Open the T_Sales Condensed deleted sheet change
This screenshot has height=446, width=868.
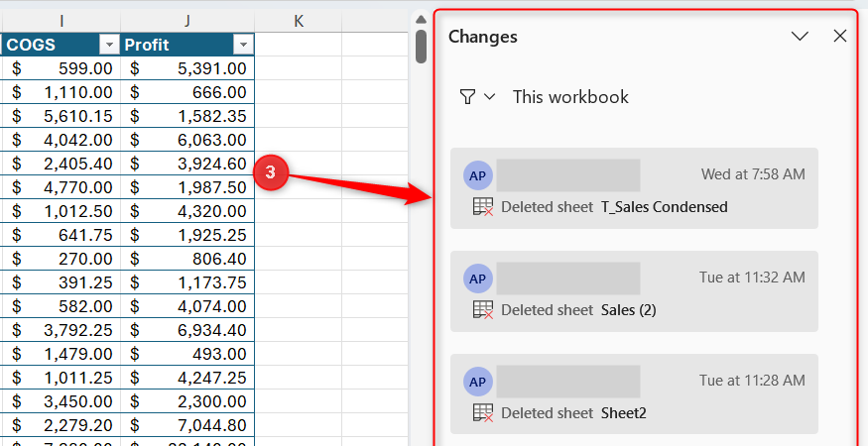click(635, 188)
